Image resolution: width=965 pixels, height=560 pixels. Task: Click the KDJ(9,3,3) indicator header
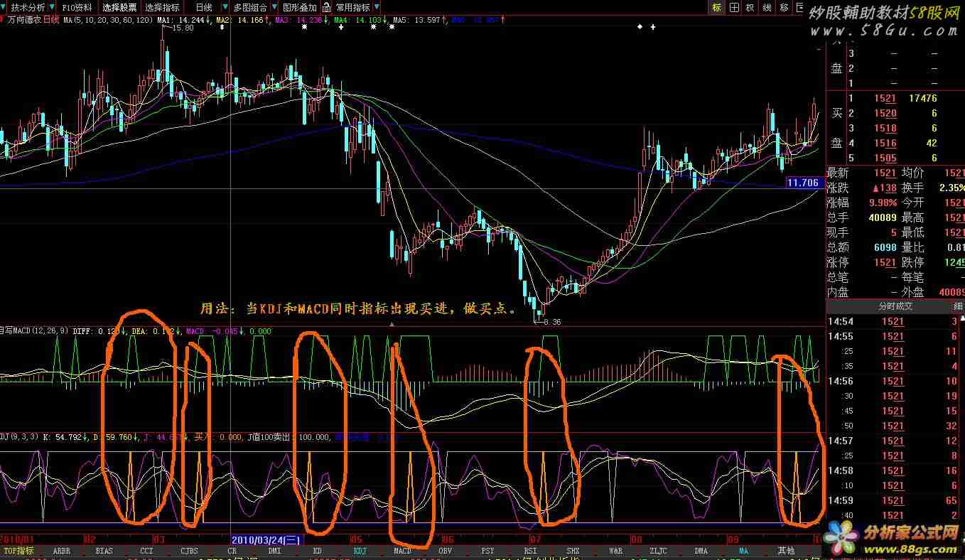pyautogui.click(x=20, y=437)
